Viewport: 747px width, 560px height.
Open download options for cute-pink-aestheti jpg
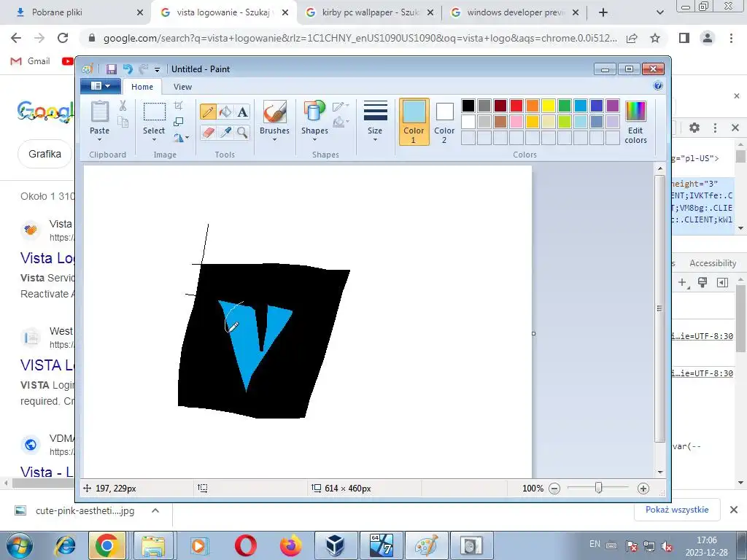pyautogui.click(x=155, y=510)
